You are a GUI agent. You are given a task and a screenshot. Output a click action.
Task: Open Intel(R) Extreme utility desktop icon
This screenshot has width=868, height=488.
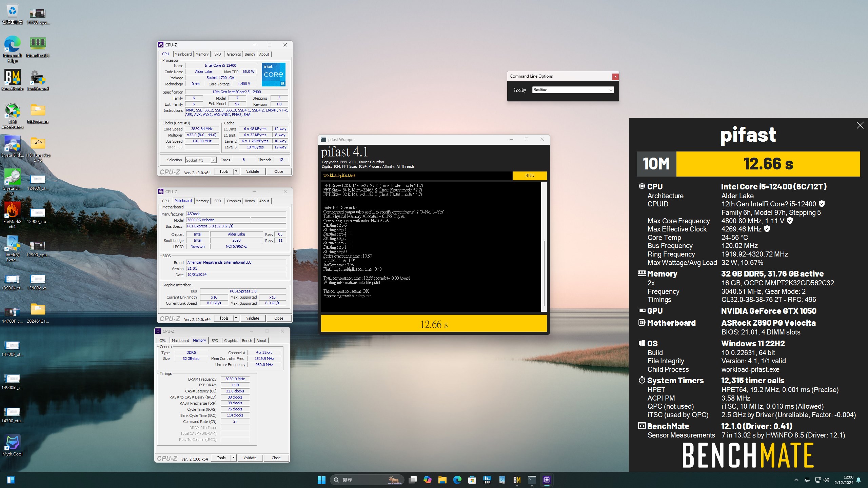[x=12, y=248]
